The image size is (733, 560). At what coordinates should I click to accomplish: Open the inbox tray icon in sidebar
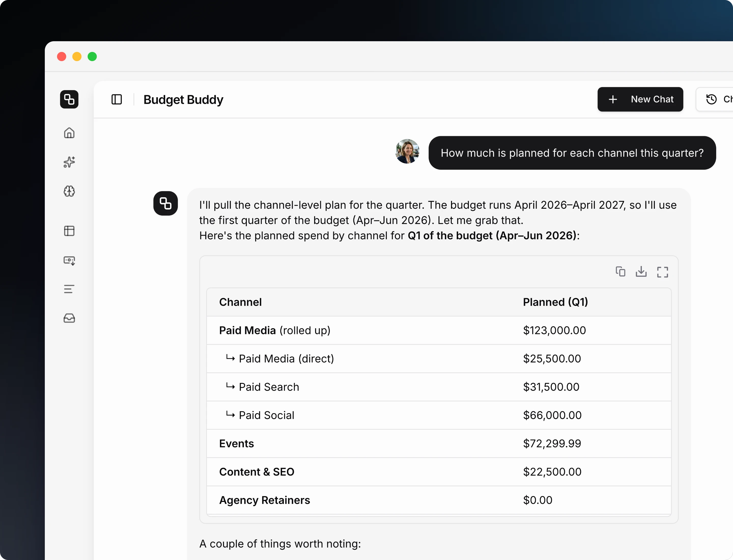[69, 318]
